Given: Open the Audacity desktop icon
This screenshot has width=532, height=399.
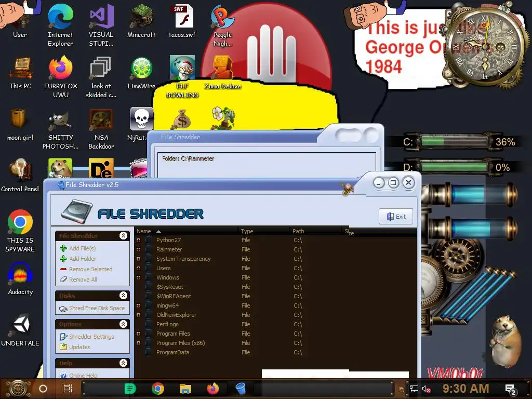Looking at the screenshot, I should (x=20, y=278).
